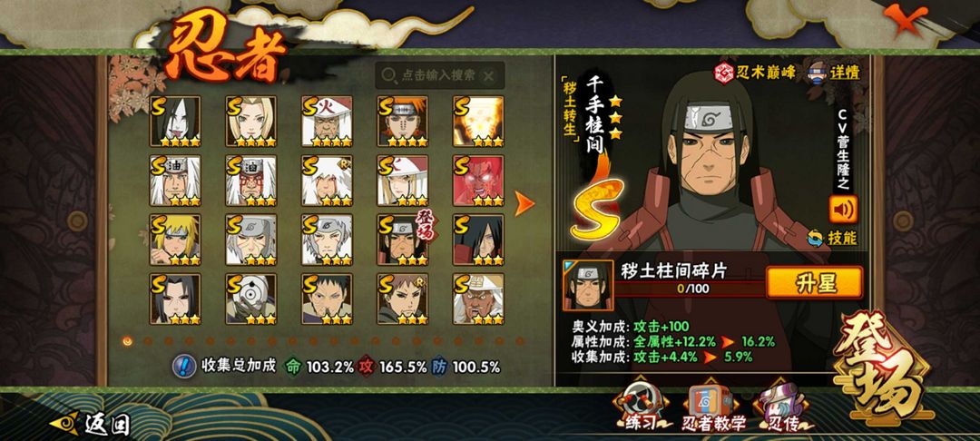
Task: Select Hashirama portrait marked 登场
Action: [403, 240]
